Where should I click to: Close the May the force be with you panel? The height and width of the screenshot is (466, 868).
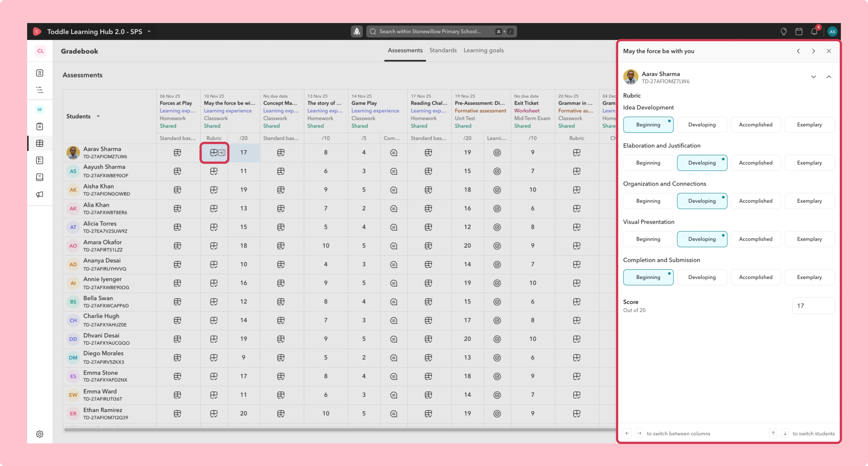(829, 51)
